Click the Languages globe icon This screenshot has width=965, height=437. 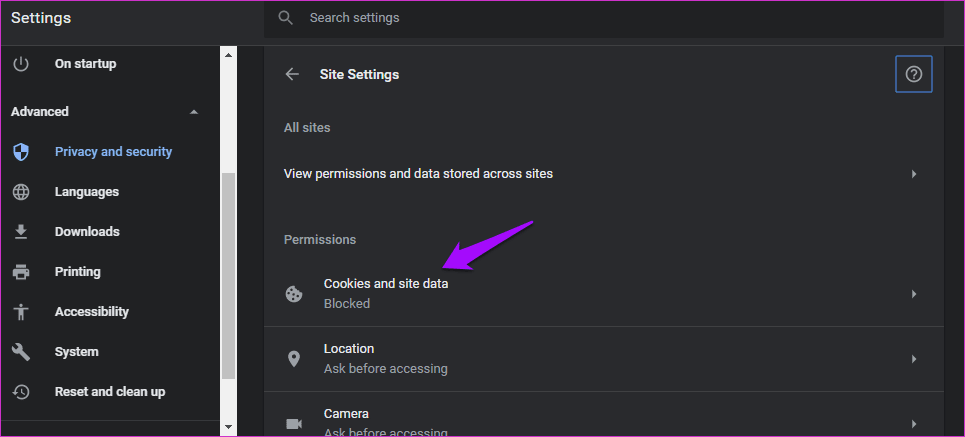21,192
